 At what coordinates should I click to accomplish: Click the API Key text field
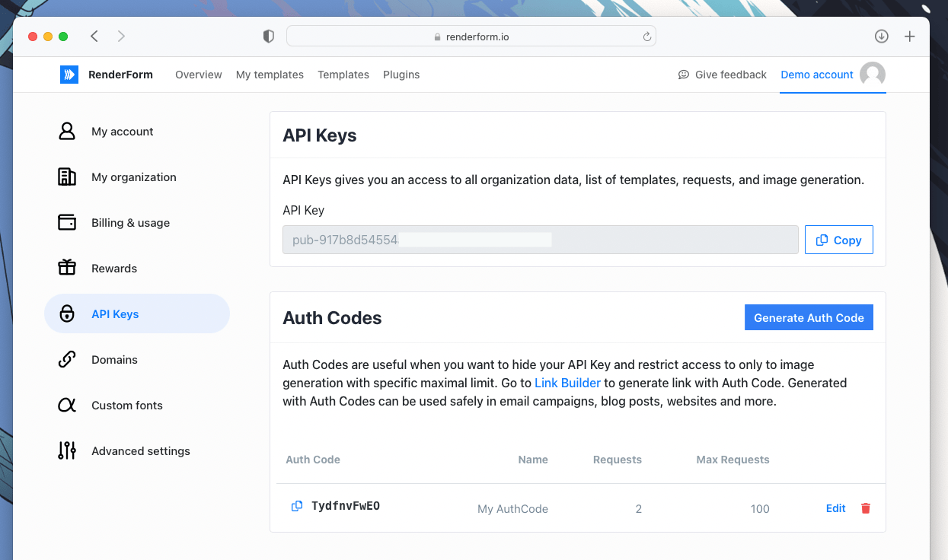coord(540,240)
